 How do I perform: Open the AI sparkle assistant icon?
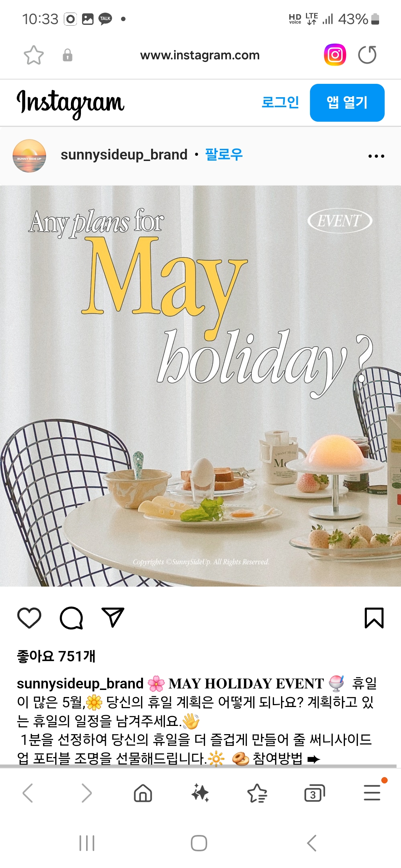pyautogui.click(x=200, y=793)
